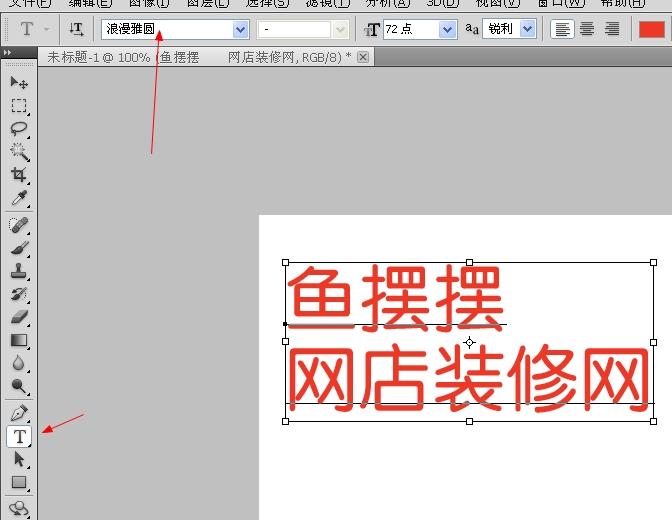Pick the Crop tool

pos(19,175)
